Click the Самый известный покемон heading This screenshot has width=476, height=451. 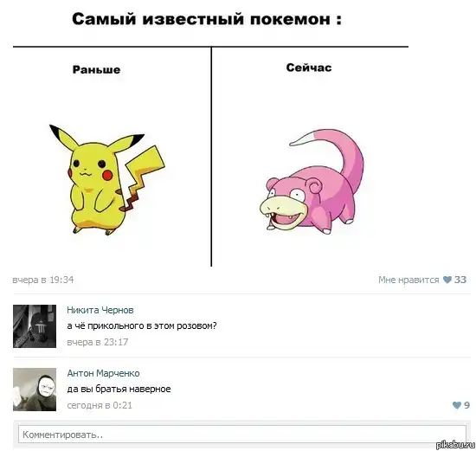pos(207,19)
